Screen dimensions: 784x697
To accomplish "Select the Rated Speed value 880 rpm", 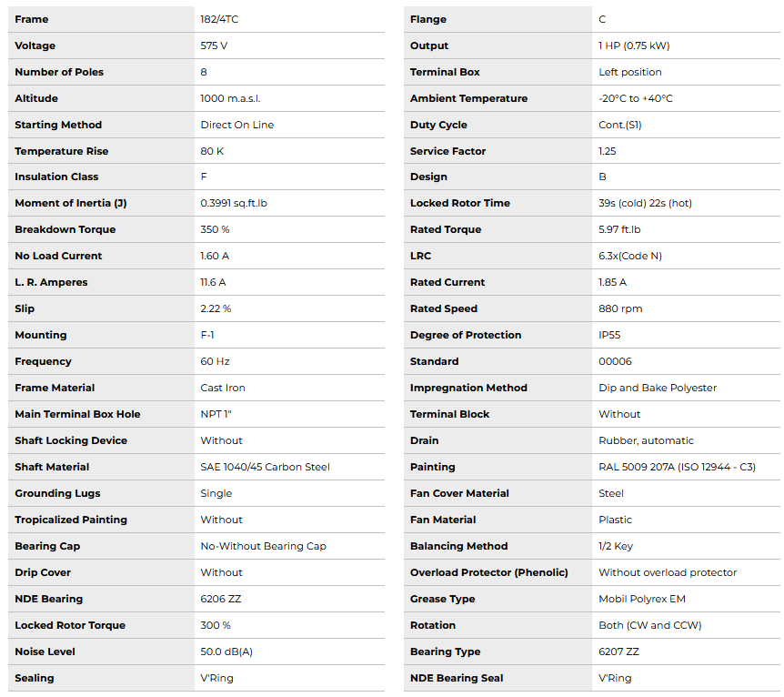I will point(620,308).
